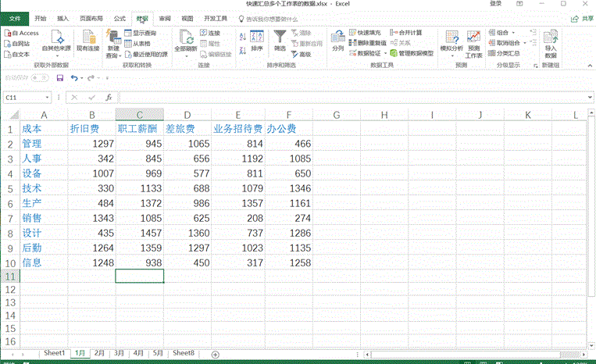Click the save icon in quick access toolbar
The image size is (596, 364).
coord(60,78)
